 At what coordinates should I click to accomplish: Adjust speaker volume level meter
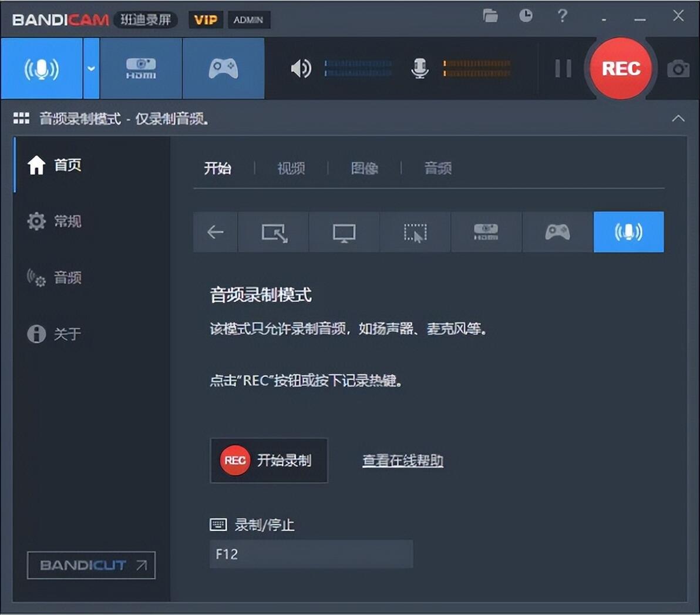point(358,68)
